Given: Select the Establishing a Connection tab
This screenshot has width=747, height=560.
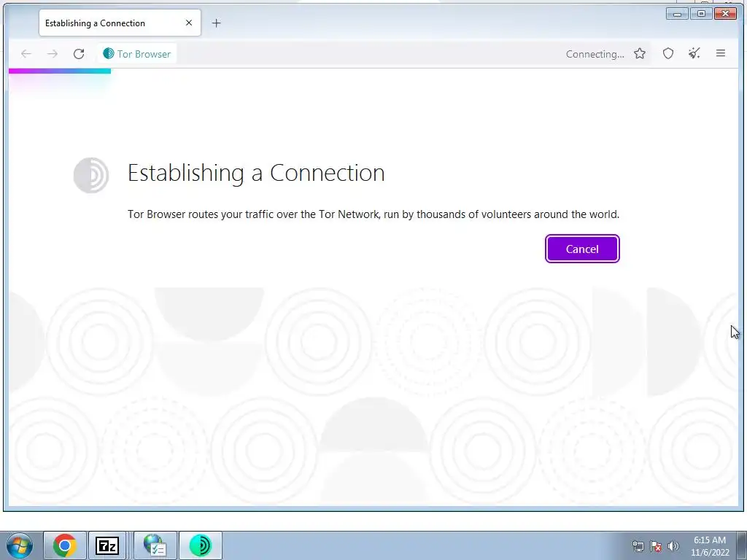Looking at the screenshot, I should [120, 23].
